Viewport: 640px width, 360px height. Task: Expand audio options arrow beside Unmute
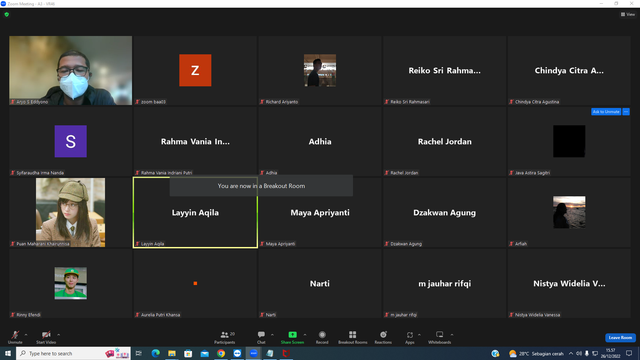[26, 335]
